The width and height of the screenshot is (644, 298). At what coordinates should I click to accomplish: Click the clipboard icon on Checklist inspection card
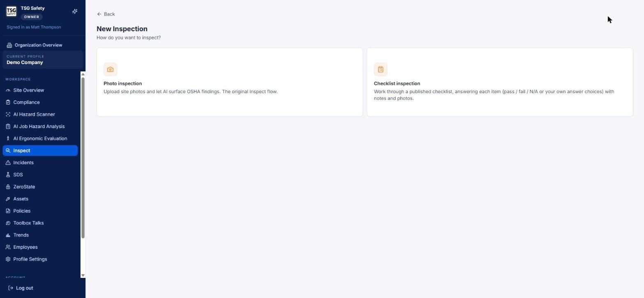tap(380, 69)
